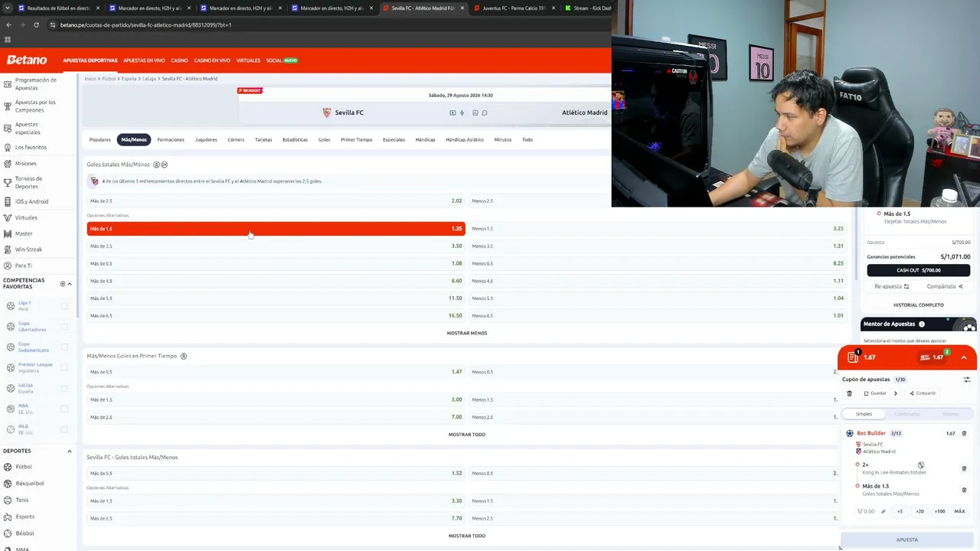Click Mostrar Todo under Goles en Primer Tiempo
Image resolution: width=980 pixels, height=551 pixels.
coord(467,435)
